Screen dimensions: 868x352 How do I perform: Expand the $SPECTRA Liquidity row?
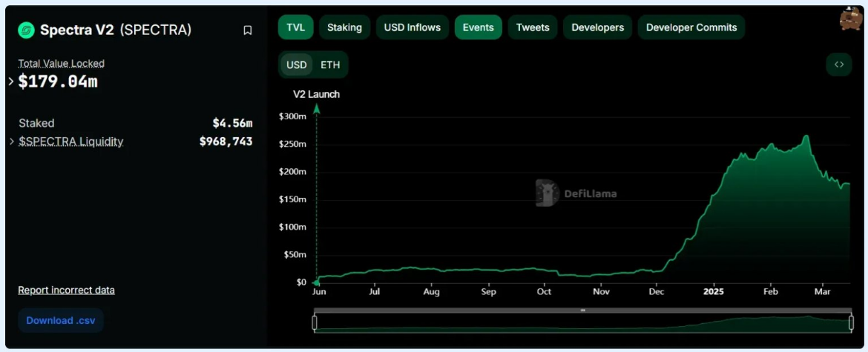pyautogui.click(x=11, y=142)
